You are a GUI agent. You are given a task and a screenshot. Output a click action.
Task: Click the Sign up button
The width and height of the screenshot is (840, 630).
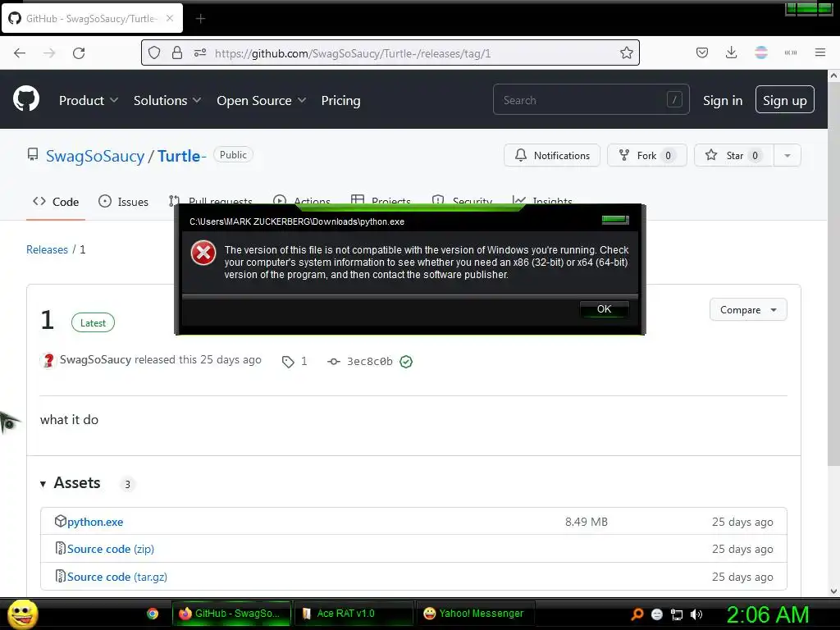[785, 99]
